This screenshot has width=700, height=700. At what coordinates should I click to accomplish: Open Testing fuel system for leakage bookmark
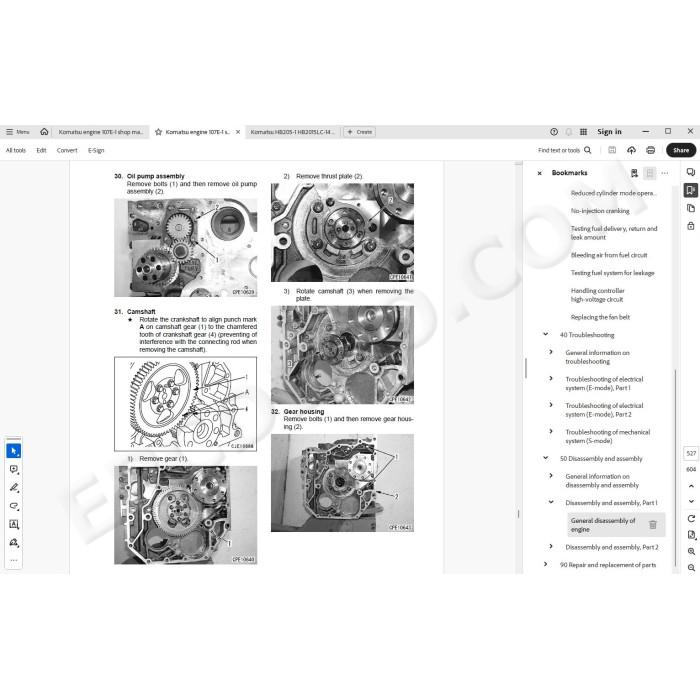[612, 273]
